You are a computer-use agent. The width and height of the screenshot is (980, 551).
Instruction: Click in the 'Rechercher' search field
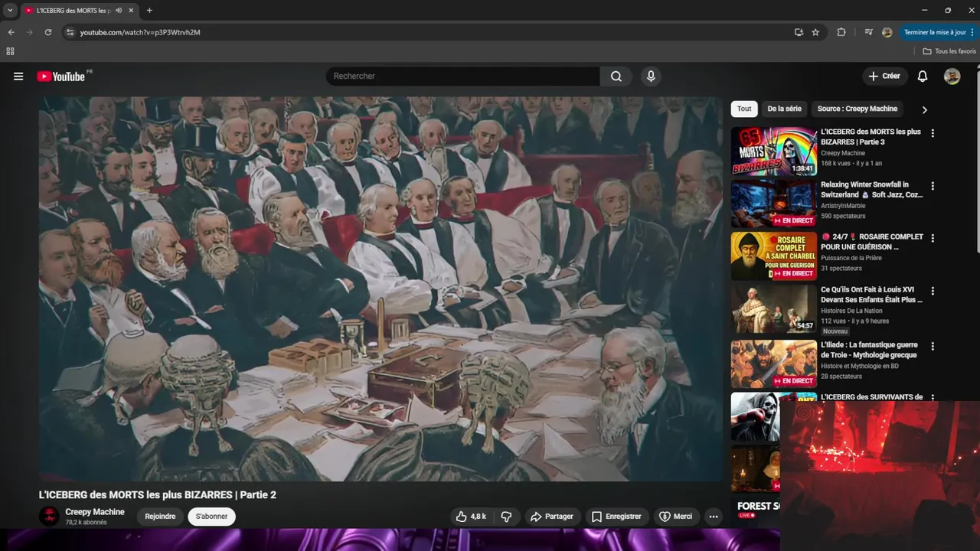tap(463, 77)
